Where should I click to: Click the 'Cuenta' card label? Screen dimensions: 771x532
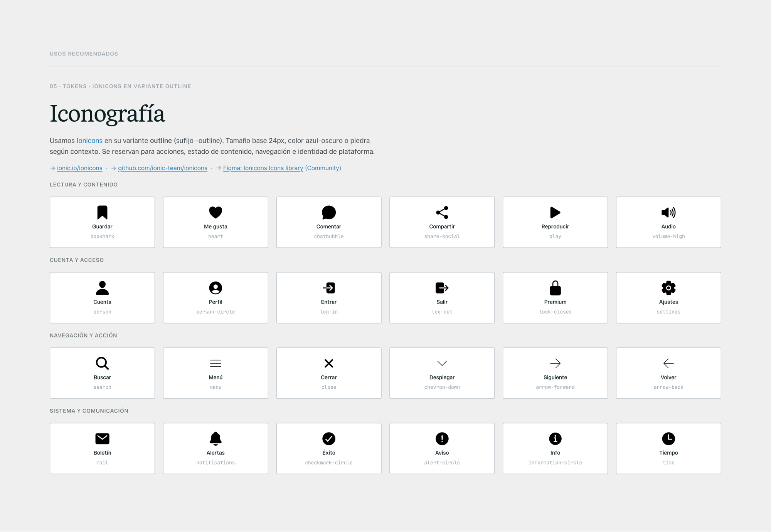pos(102,302)
